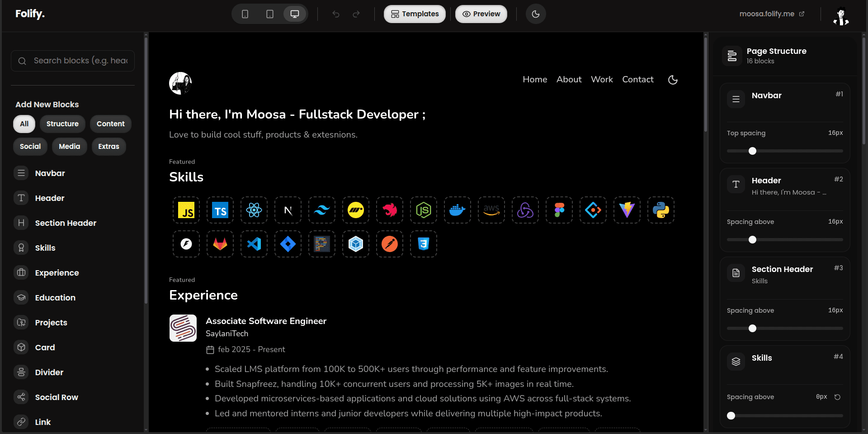
Task: Add an Experience block
Action: pyautogui.click(x=72, y=273)
